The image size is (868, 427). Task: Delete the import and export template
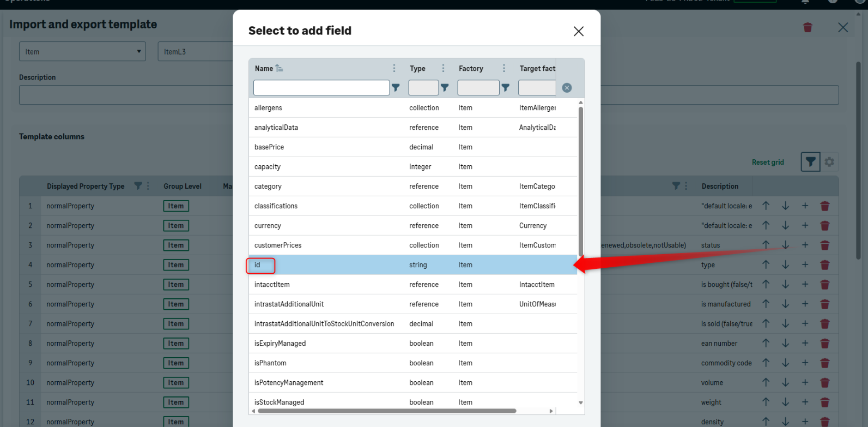(808, 27)
